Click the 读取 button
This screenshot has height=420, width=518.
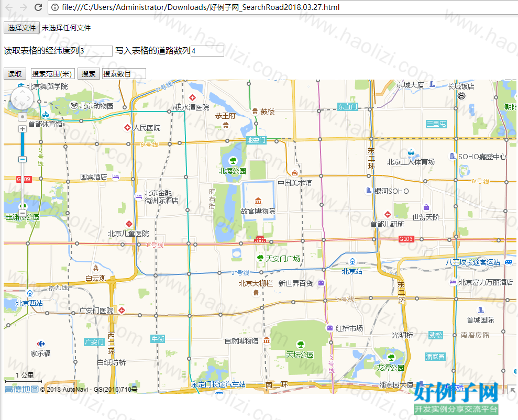(x=15, y=74)
